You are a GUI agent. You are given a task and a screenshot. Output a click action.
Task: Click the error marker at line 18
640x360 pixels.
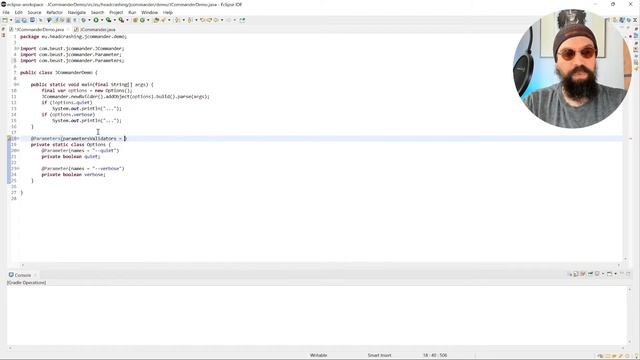click(x=9, y=138)
